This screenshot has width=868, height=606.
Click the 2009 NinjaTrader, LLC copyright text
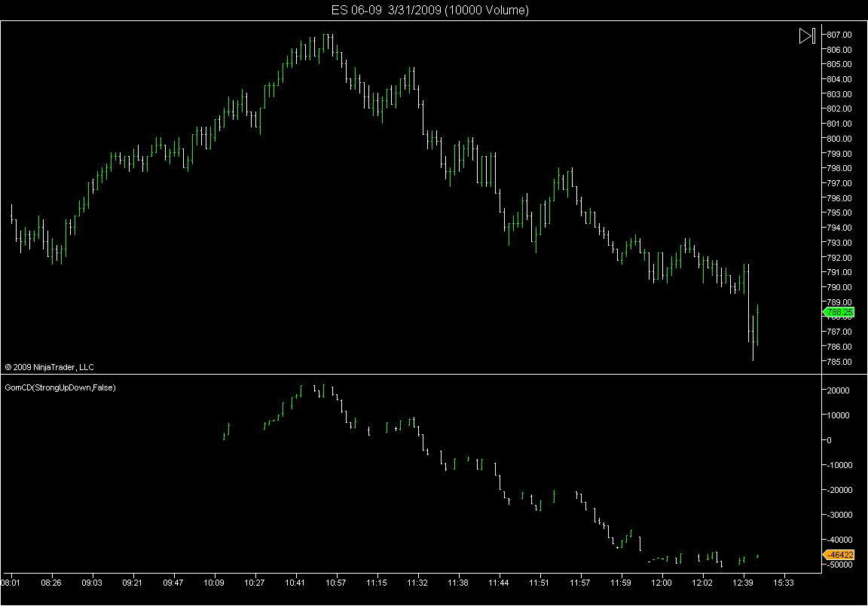[49, 367]
